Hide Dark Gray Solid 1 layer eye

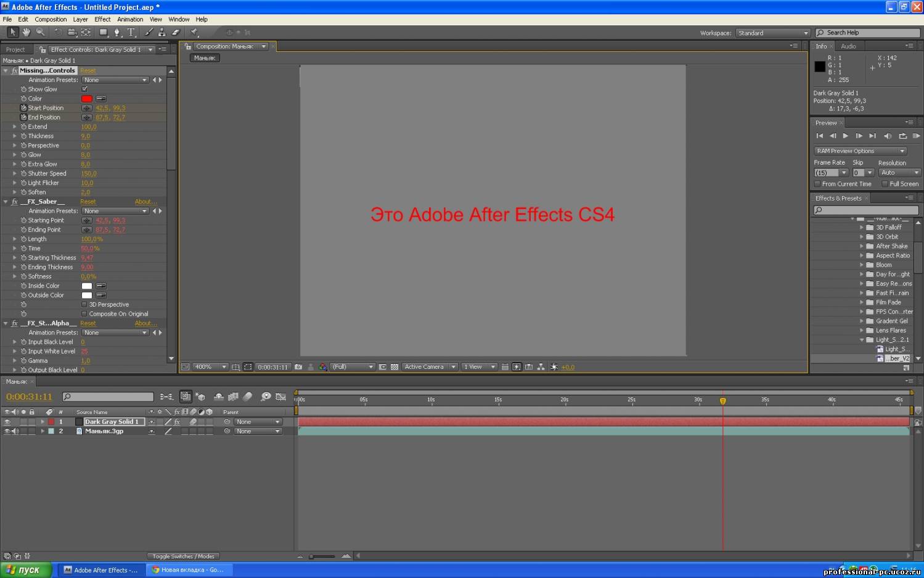[x=7, y=422]
